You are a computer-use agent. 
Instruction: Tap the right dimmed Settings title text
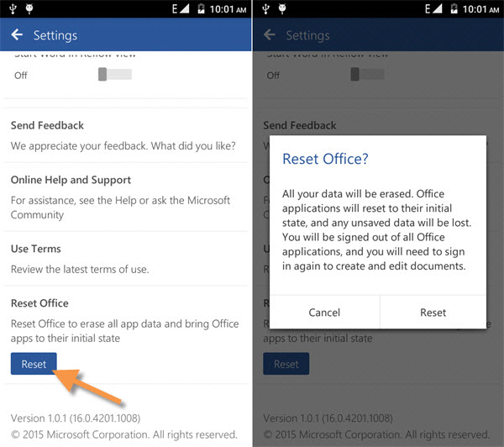tap(307, 35)
